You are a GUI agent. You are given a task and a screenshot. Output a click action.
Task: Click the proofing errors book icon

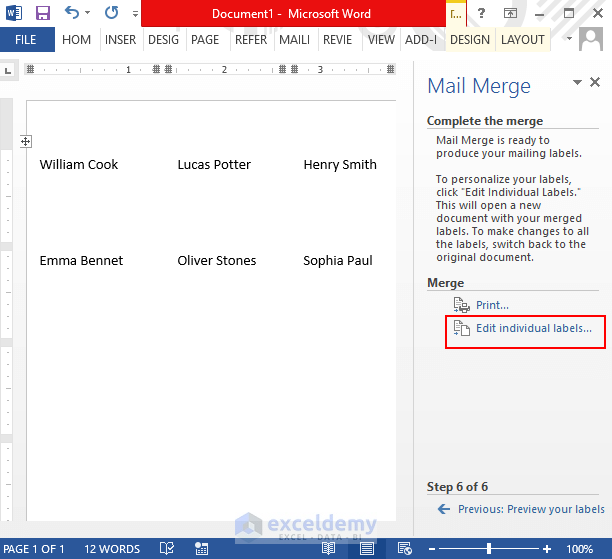pyautogui.click(x=167, y=548)
